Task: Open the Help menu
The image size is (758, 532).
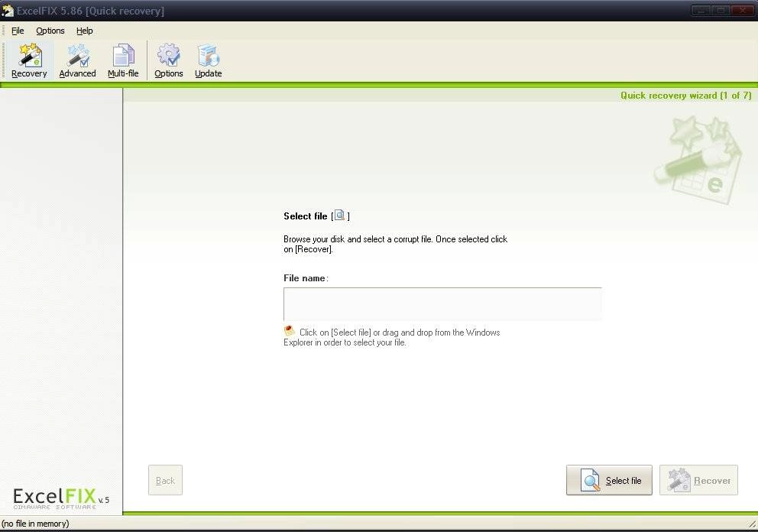Action: 85,31
